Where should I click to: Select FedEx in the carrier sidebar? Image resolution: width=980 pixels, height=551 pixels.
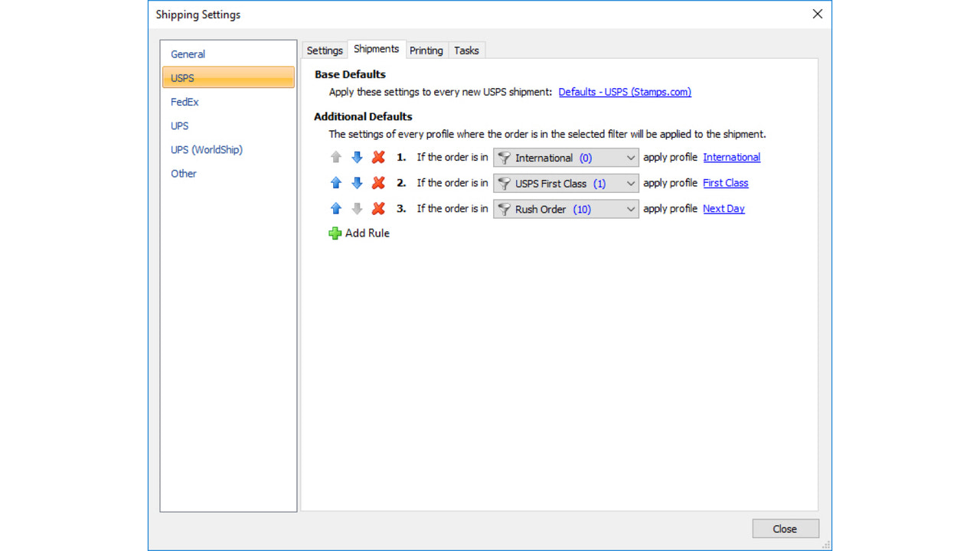pos(185,102)
